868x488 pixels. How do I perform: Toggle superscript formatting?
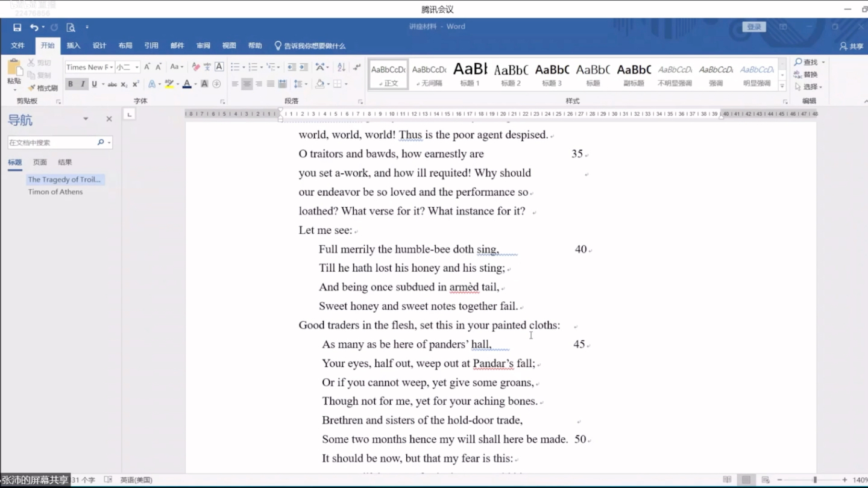click(x=136, y=84)
